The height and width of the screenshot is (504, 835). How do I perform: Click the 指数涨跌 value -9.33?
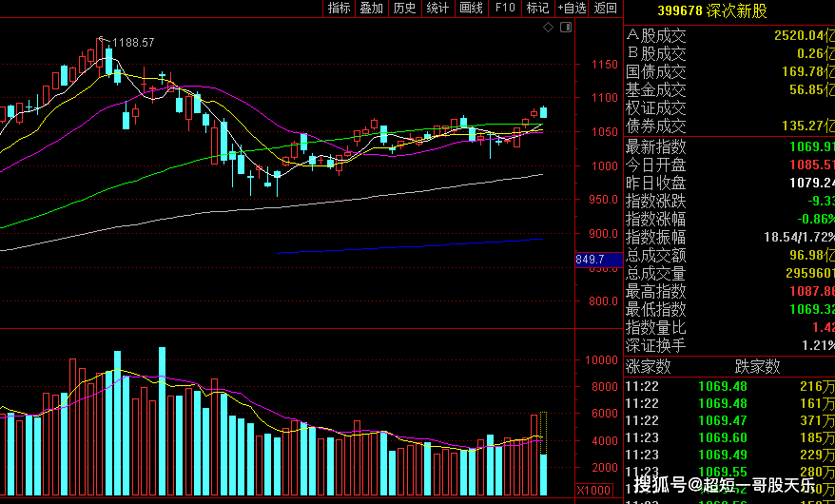point(821,202)
